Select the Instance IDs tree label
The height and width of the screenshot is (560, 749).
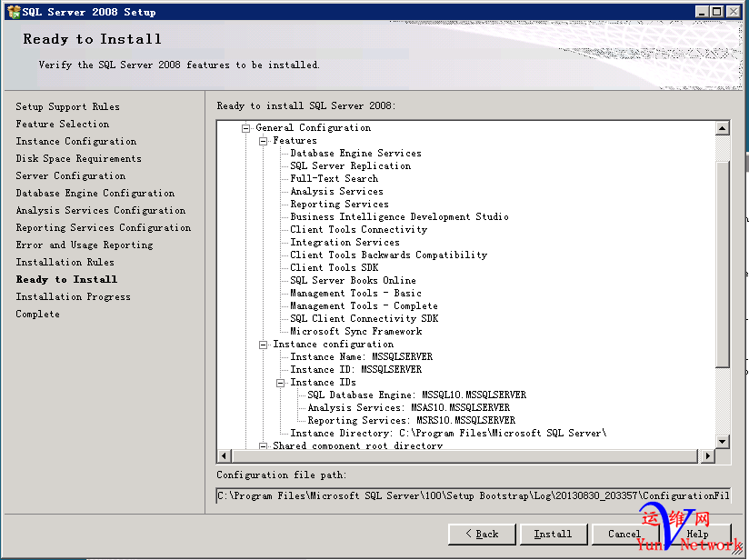[x=323, y=382]
